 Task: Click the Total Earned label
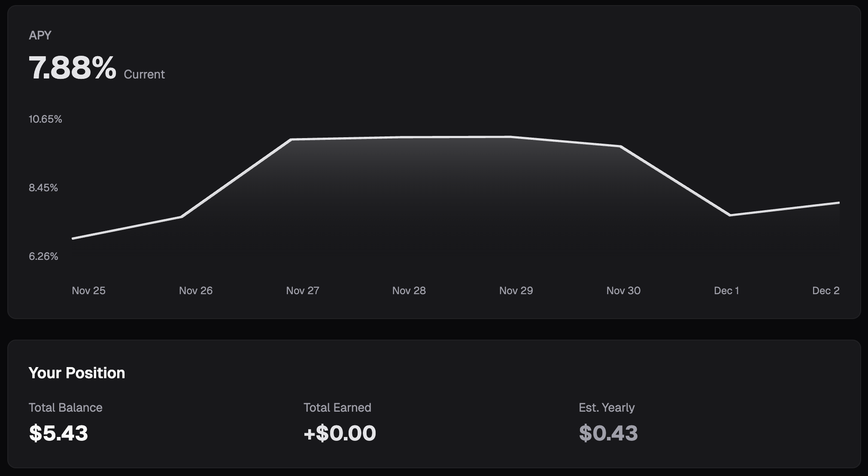coord(337,407)
